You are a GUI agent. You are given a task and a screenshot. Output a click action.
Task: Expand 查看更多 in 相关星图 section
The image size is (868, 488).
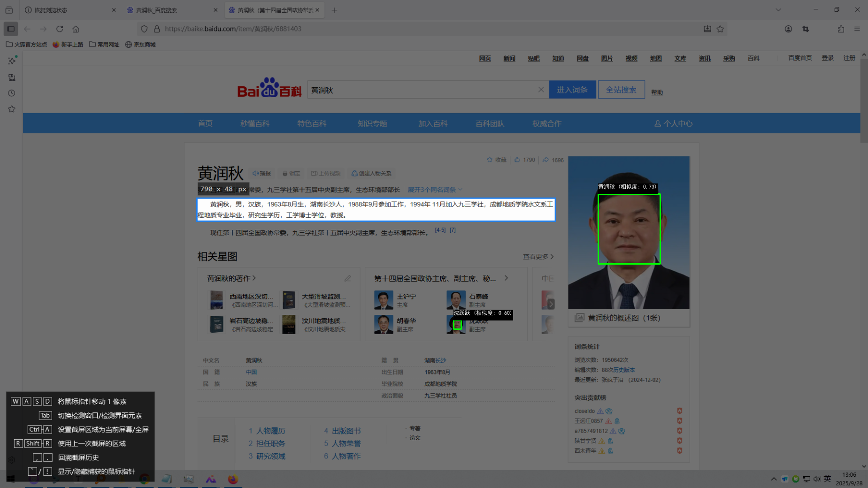(x=538, y=257)
